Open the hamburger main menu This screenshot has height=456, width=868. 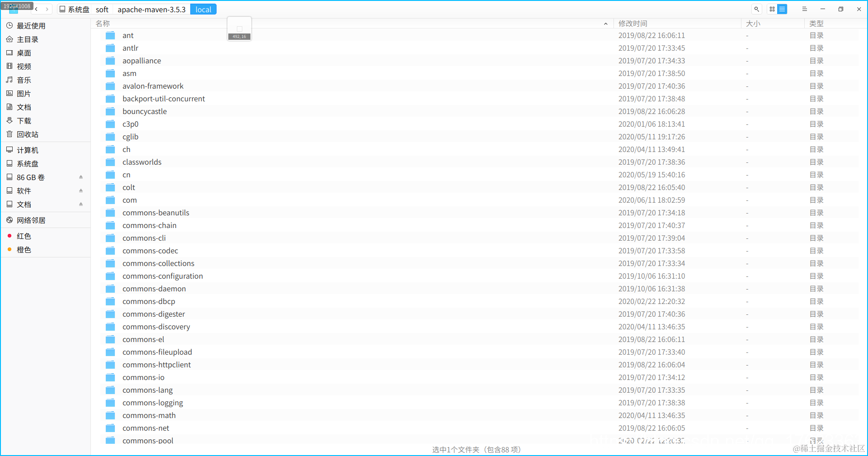(x=804, y=9)
